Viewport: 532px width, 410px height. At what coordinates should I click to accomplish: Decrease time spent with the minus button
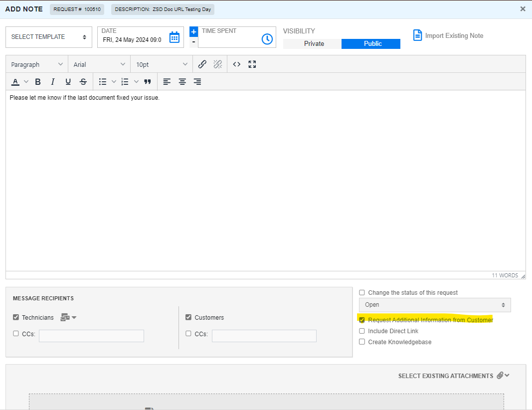pos(194,42)
